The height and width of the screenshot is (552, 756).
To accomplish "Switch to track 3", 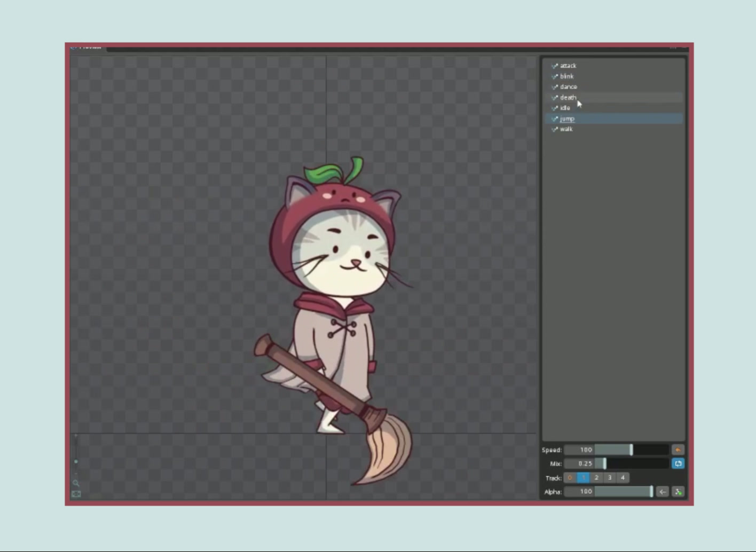I will pyautogui.click(x=610, y=478).
